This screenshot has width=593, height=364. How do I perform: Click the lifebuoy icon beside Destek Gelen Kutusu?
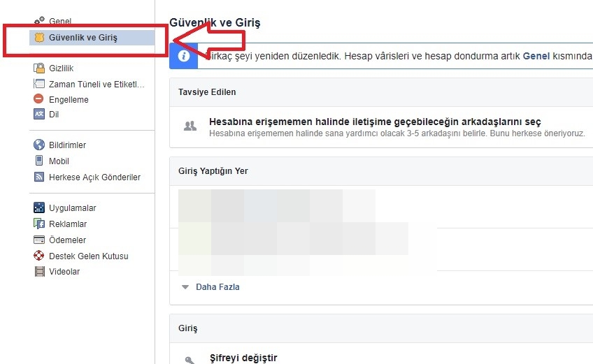39,256
